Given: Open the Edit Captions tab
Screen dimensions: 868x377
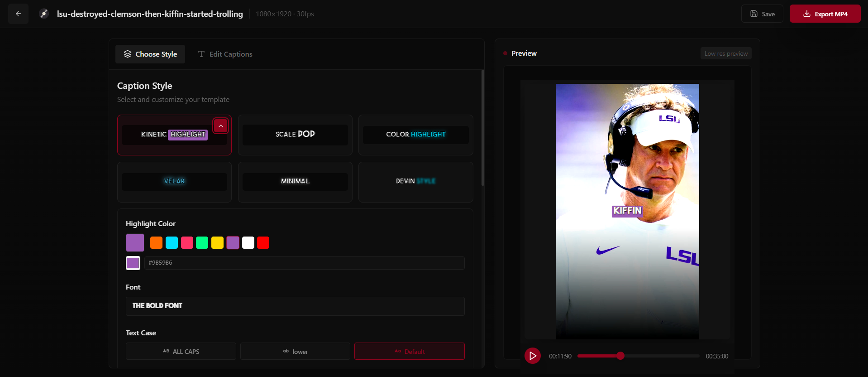Looking at the screenshot, I should coord(225,54).
